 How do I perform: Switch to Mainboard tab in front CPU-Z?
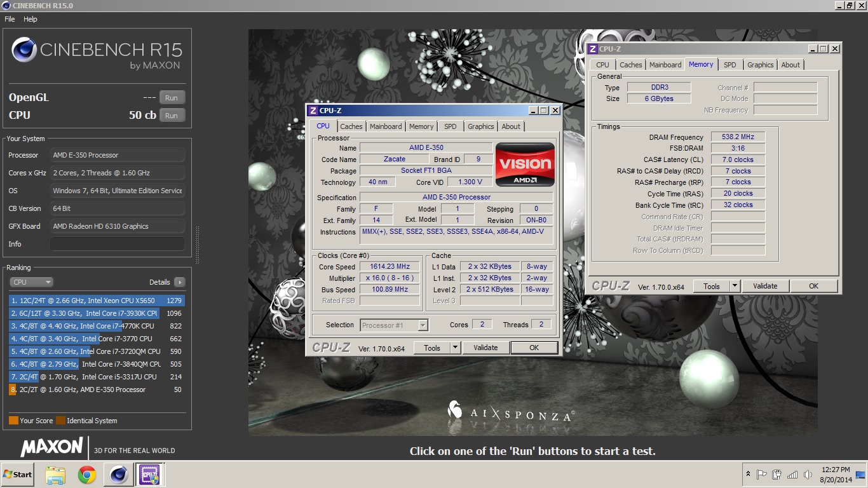pos(386,126)
